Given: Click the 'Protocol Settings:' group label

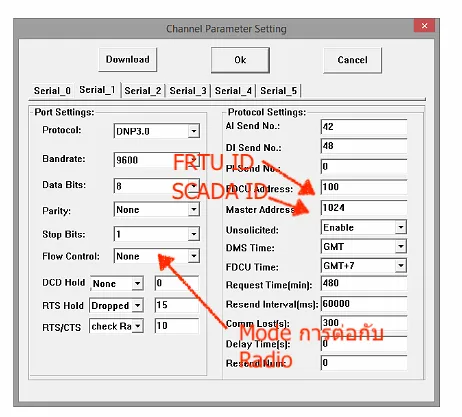Looking at the screenshot, I should pyautogui.click(x=267, y=112).
